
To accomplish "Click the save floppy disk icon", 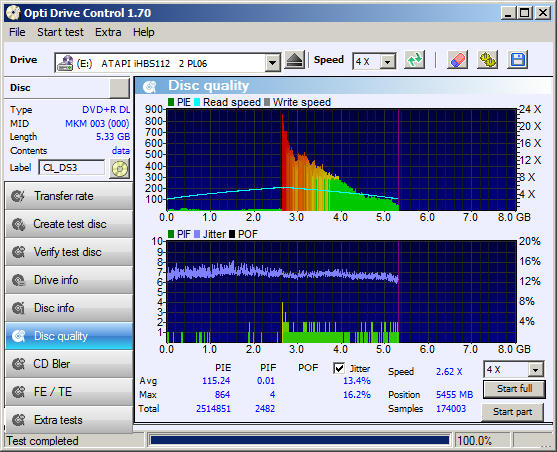I will [x=518, y=60].
